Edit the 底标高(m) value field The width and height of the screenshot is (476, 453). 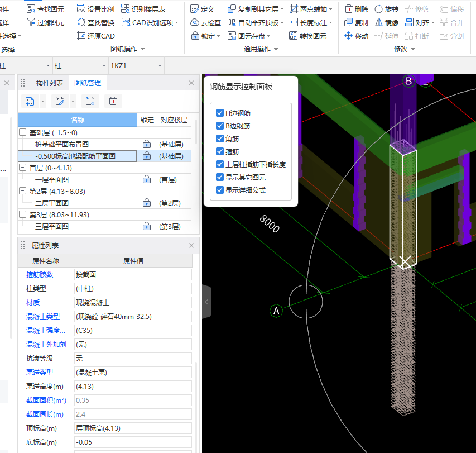click(133, 442)
